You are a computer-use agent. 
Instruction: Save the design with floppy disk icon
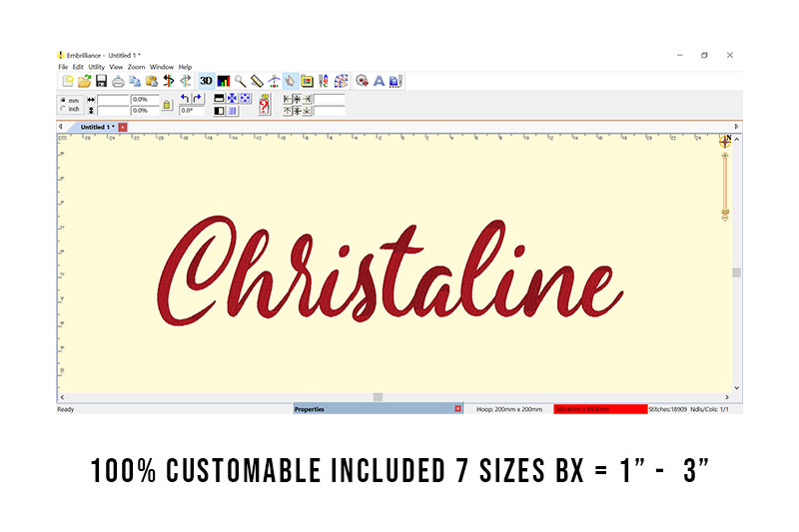point(102,81)
